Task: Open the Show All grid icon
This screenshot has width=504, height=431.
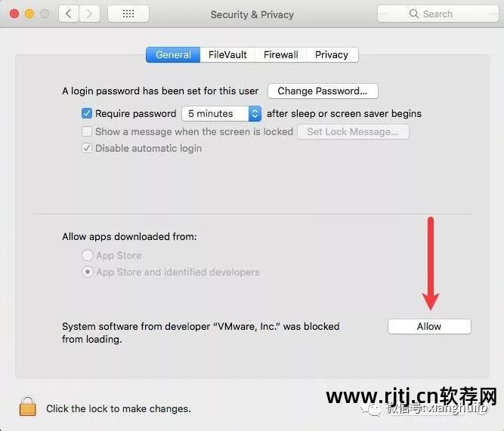Action: point(128,14)
